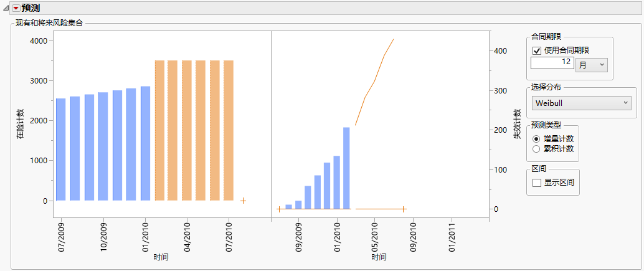The width and height of the screenshot is (644, 271).
Task: Select the 累积计数 radio button
Action: (536, 149)
